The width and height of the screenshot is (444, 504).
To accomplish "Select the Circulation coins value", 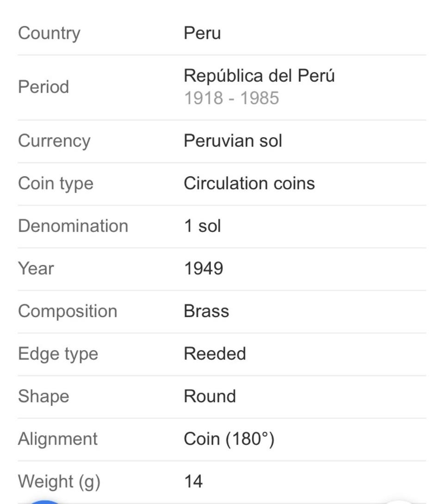I will point(249,183).
